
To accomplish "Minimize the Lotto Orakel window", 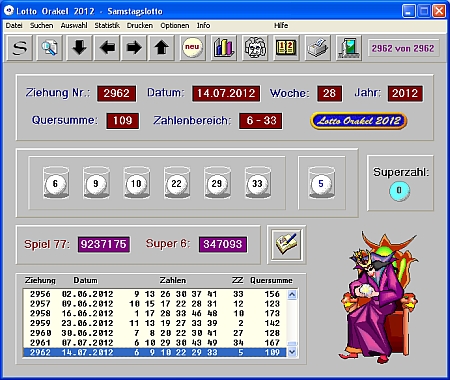I will [x=409, y=11].
